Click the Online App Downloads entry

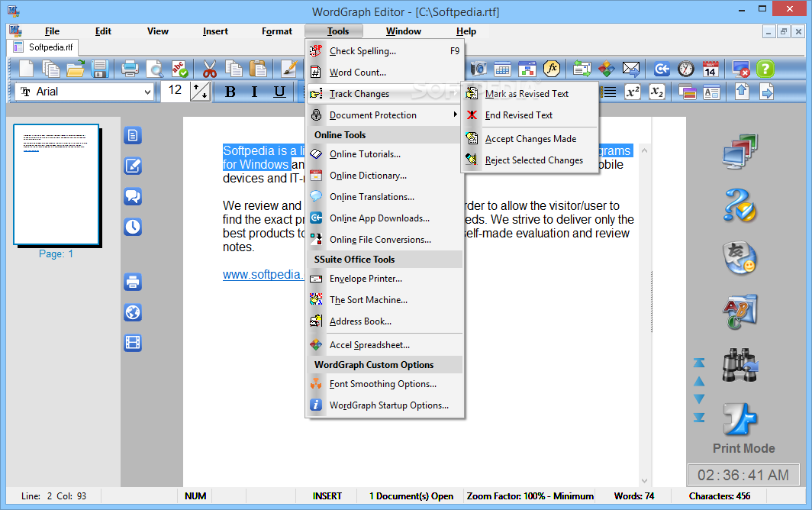(x=385, y=218)
